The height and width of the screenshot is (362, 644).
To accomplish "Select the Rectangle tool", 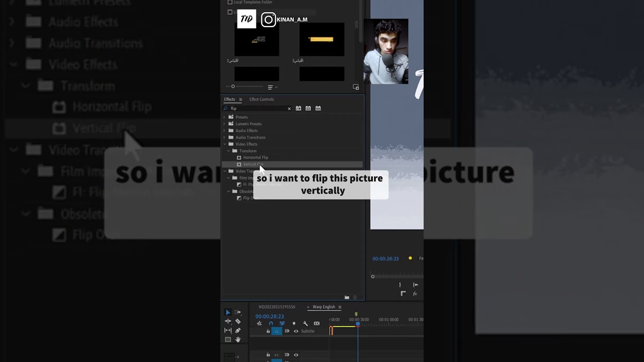I will 227,339.
